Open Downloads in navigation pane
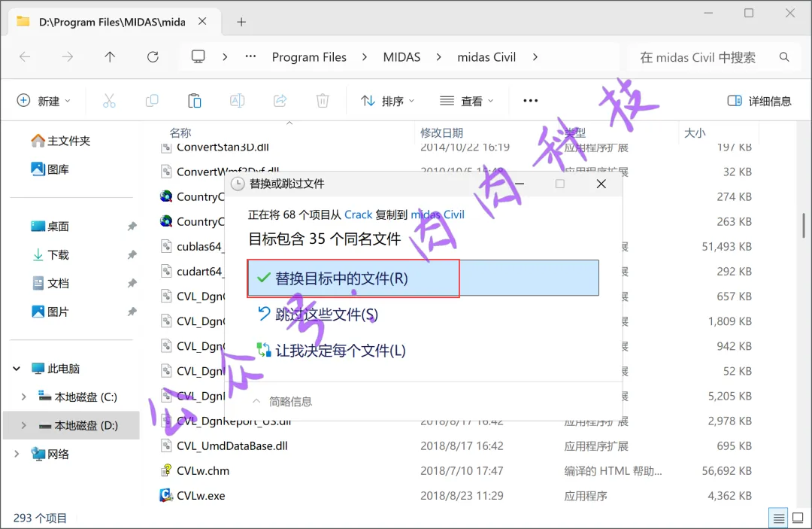812x529 pixels. tap(50, 255)
